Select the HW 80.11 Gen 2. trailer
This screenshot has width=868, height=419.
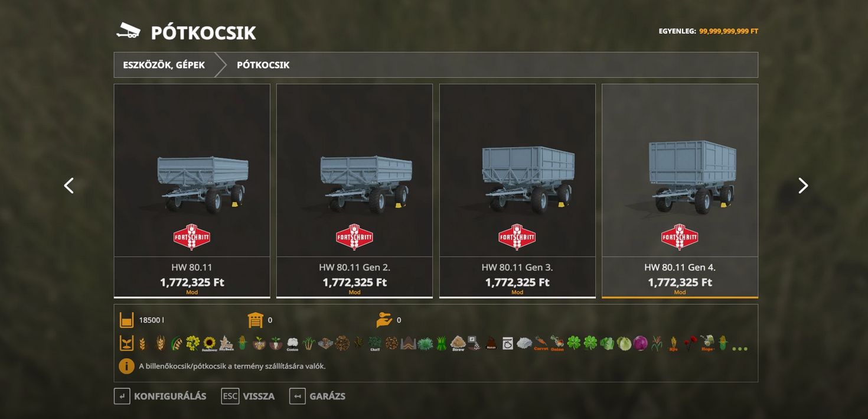354,191
